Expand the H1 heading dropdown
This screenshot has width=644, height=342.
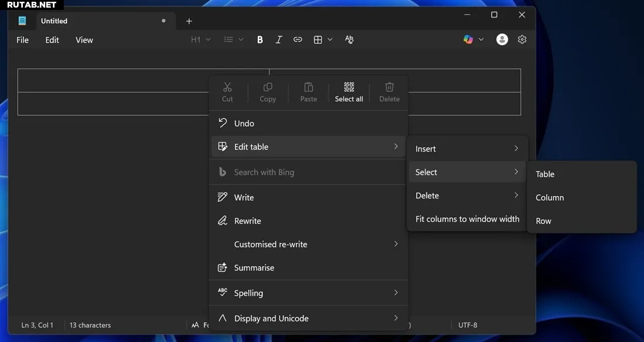click(200, 40)
